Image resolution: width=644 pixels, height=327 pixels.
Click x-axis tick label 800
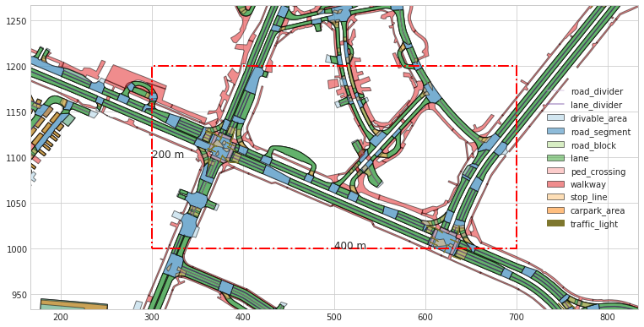tap(608, 317)
